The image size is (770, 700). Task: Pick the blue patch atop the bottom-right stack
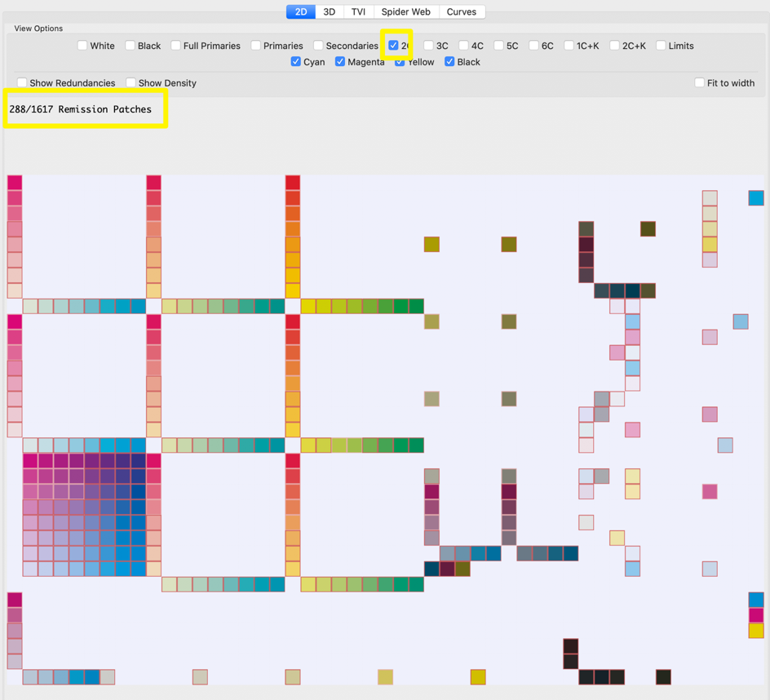click(x=756, y=600)
